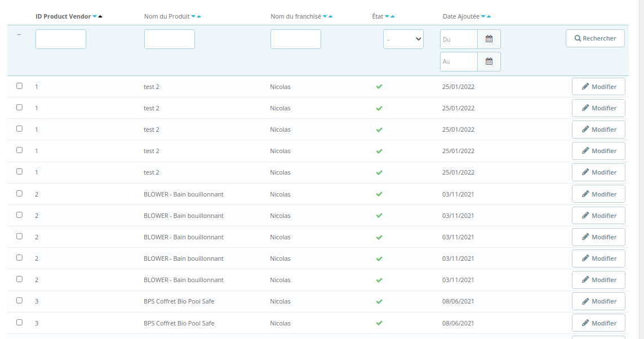Screen dimensions: 644x339
Task: Click Modifier for the last BLOWER row
Action: 598,280
